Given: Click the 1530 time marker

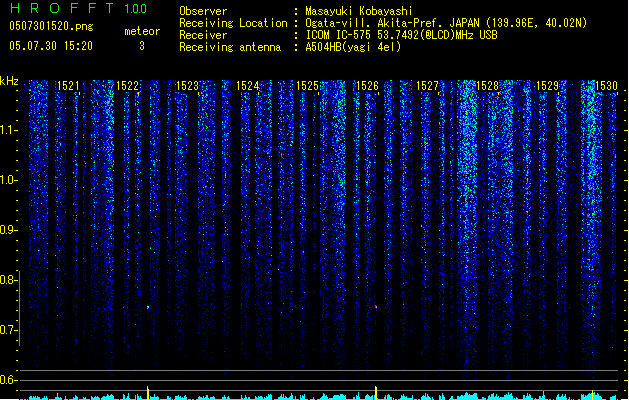Looking at the screenshot, I should [x=606, y=86].
